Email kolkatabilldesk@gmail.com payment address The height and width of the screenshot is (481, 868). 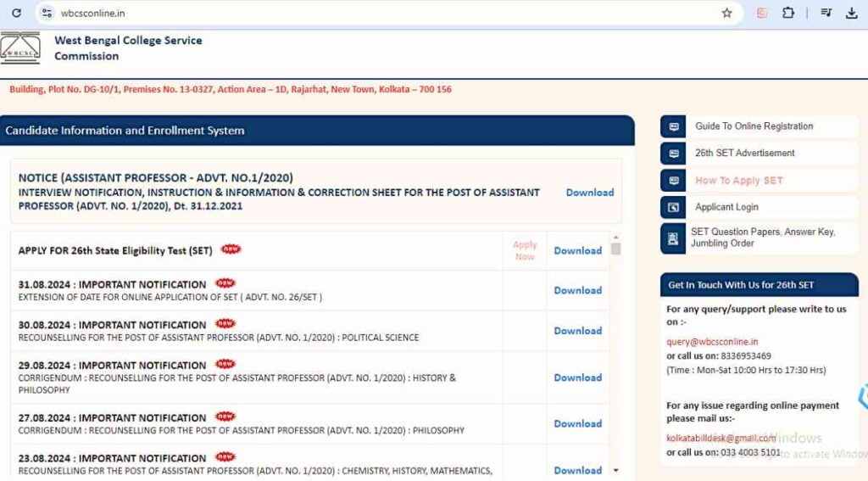point(721,439)
